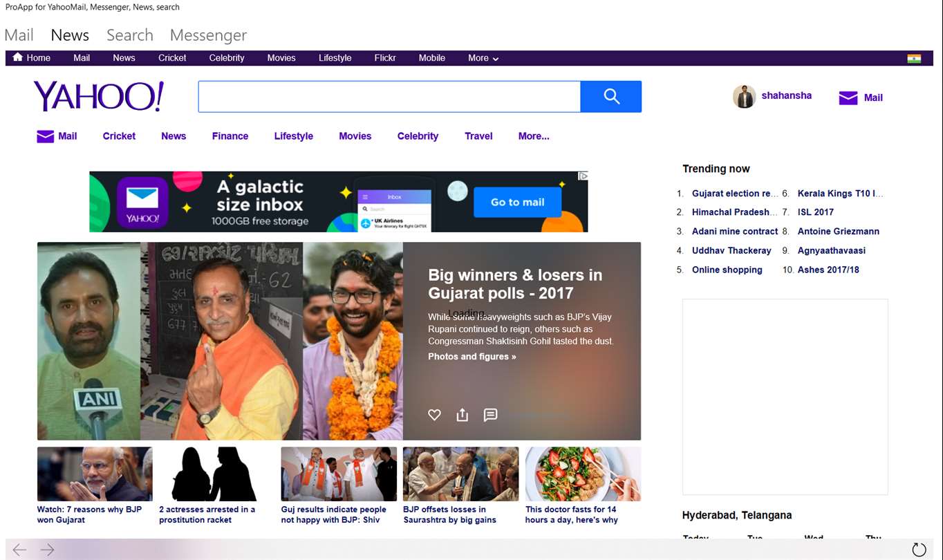The width and height of the screenshot is (943, 560).
Task: Open trending topic Antoine Griezmann
Action: tap(839, 232)
